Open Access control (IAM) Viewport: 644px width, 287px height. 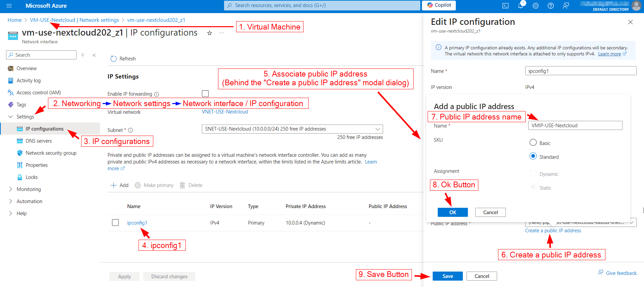tap(39, 93)
